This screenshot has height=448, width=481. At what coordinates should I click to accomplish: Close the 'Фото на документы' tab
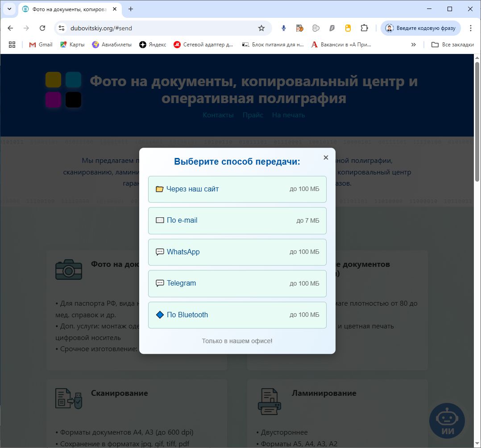click(114, 9)
